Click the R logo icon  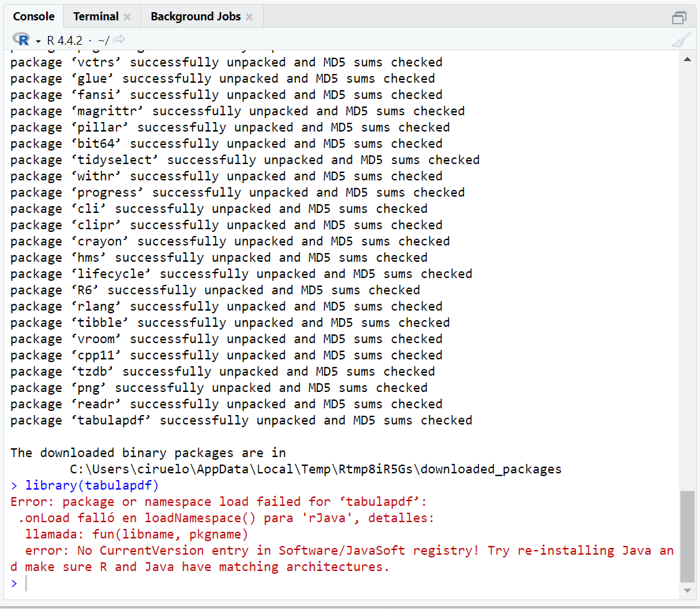[21, 40]
